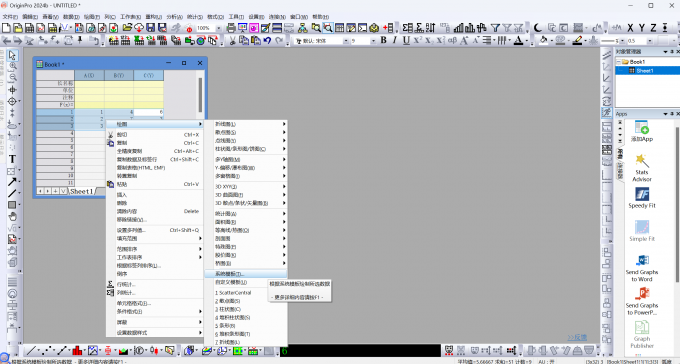Click the Cut scissors icon

232,40
